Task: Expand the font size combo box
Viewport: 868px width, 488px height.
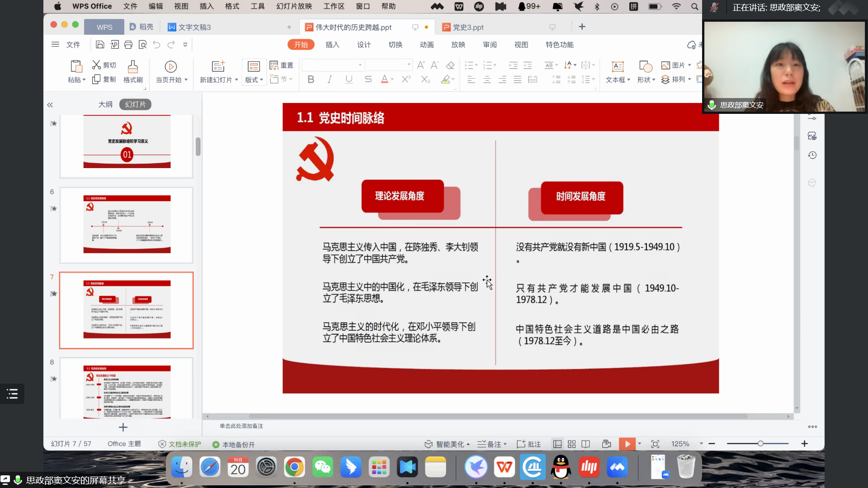Action: [409, 65]
